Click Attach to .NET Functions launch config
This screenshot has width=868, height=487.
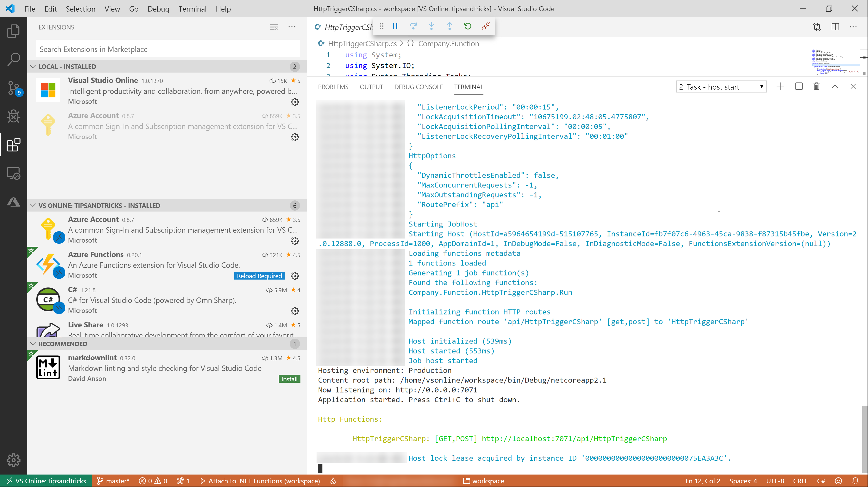(x=260, y=481)
